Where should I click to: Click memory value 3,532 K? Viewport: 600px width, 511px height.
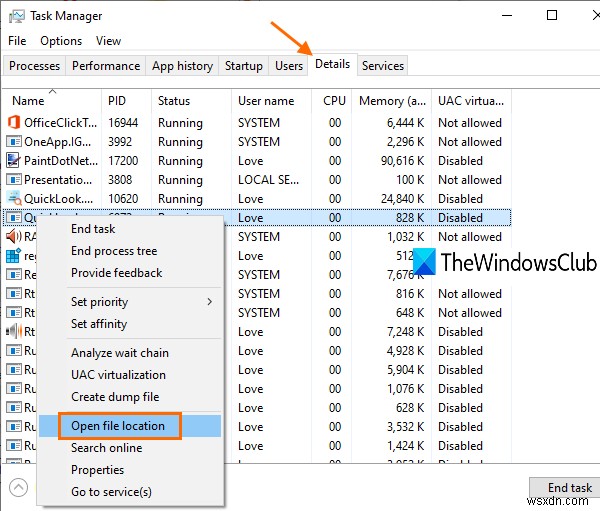[x=406, y=426]
